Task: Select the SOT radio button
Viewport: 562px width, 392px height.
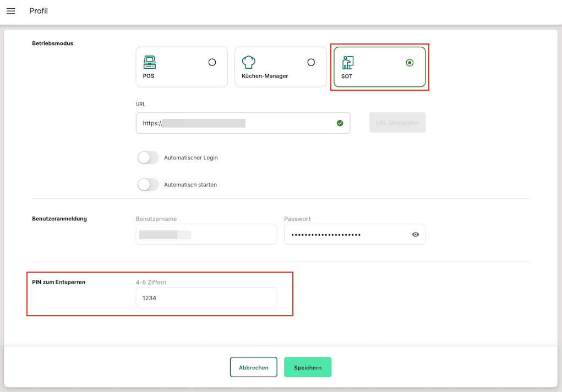Action: 410,63
